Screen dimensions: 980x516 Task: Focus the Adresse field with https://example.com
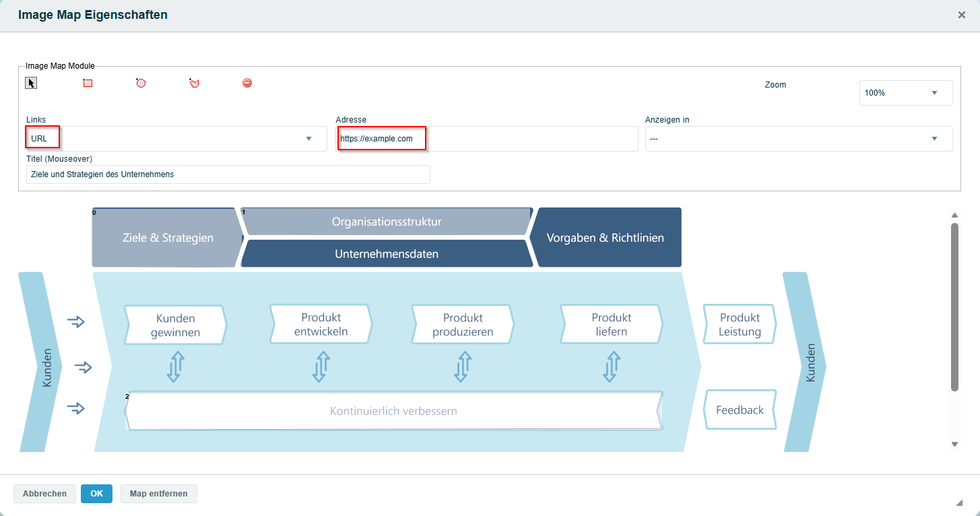click(x=487, y=139)
